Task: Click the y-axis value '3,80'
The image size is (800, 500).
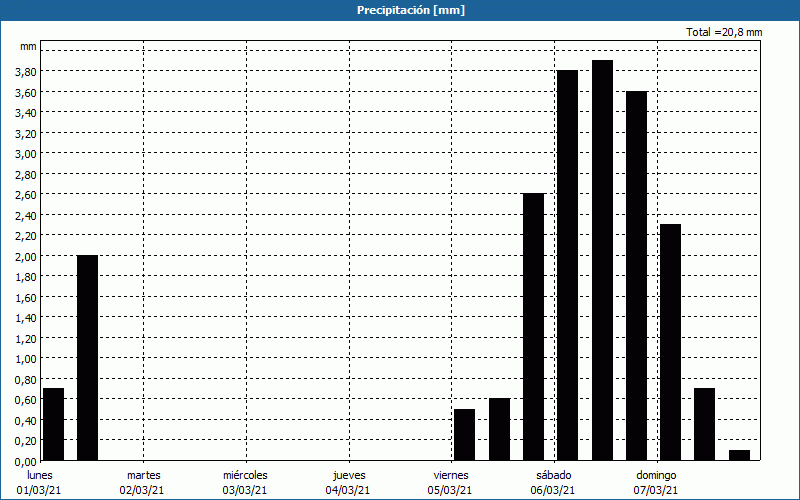Action: pyautogui.click(x=26, y=72)
